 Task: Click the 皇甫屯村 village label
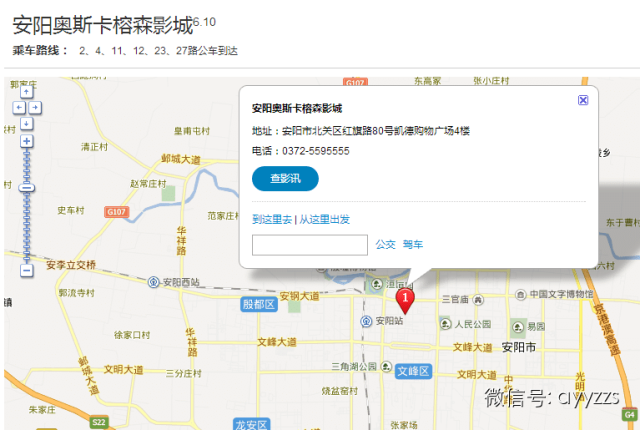pyautogui.click(x=192, y=131)
